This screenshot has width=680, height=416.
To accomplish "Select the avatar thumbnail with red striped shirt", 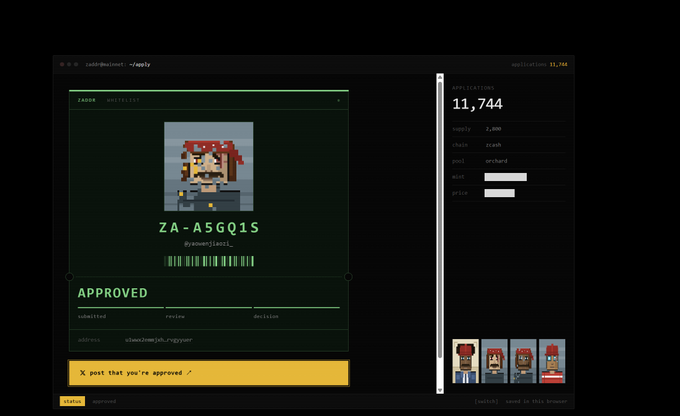I will click(x=552, y=361).
